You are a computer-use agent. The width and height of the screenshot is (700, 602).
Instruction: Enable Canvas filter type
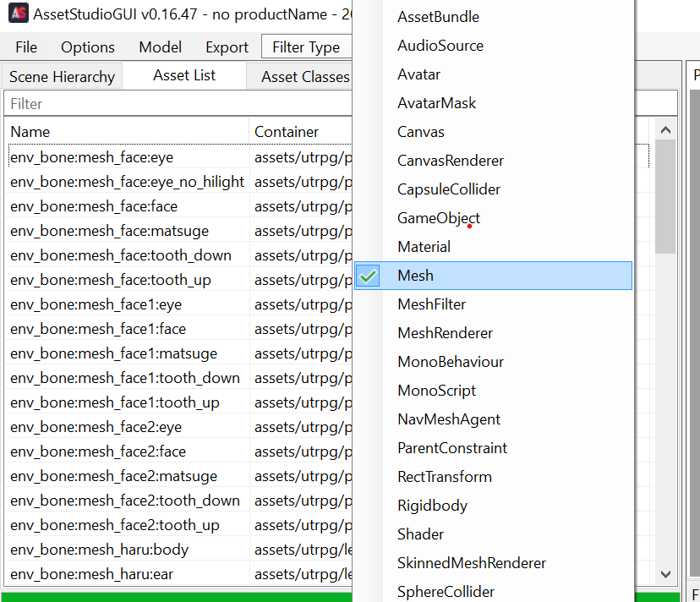493,132
